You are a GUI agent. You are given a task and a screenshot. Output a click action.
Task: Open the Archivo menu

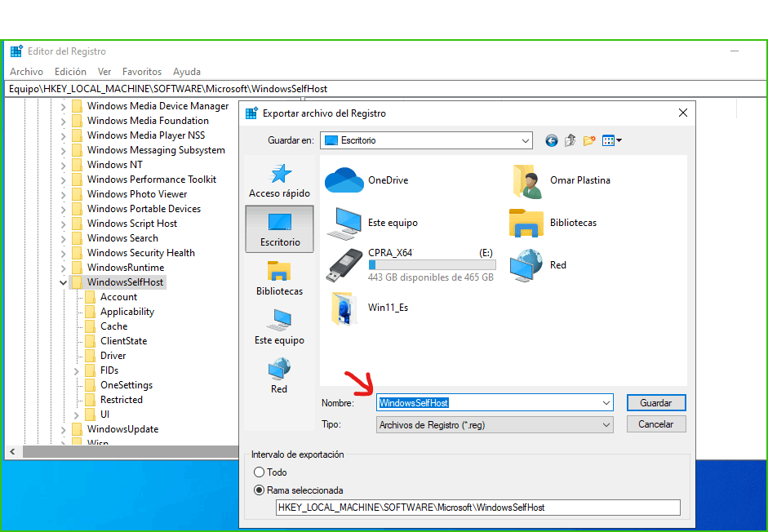tap(26, 72)
